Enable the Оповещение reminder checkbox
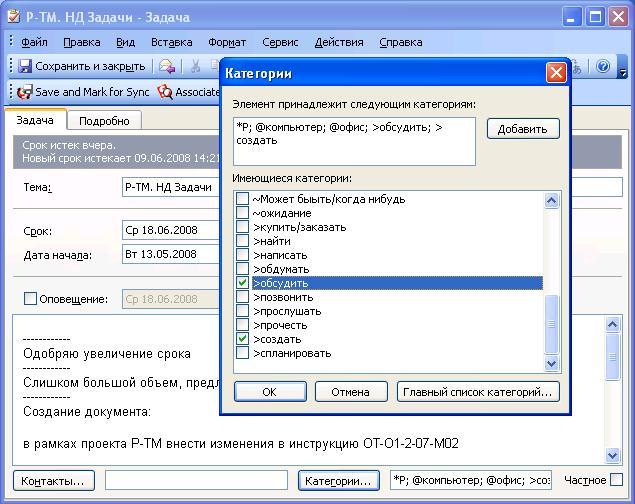 (30, 299)
